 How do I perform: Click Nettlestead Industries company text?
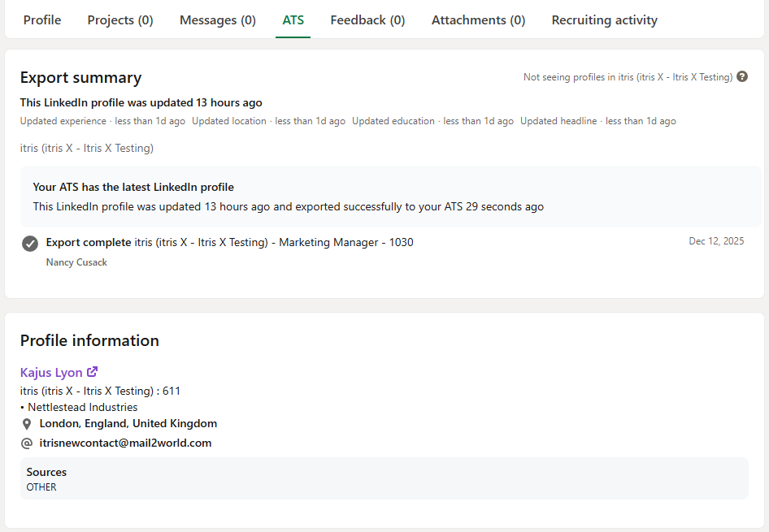[x=82, y=407]
